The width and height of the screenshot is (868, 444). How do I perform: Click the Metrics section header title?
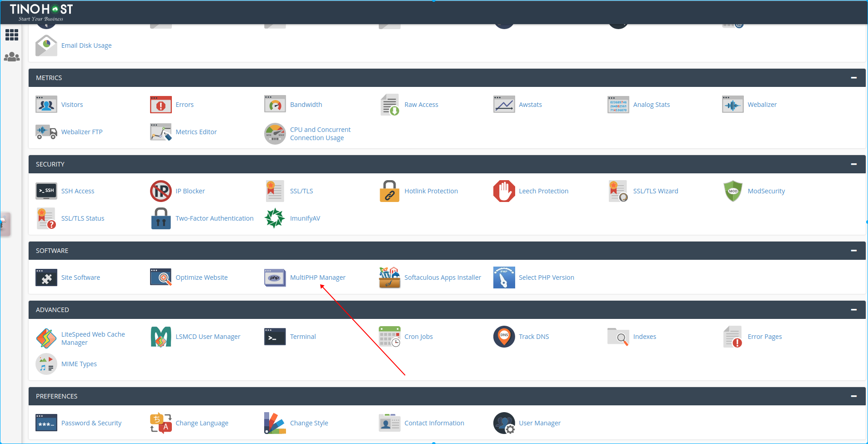pos(49,78)
